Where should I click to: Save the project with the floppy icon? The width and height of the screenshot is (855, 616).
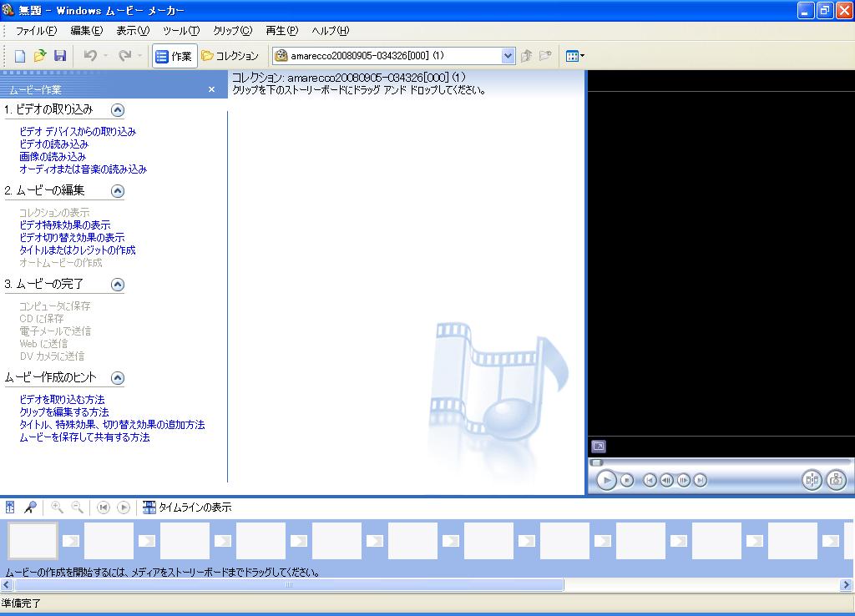point(60,56)
